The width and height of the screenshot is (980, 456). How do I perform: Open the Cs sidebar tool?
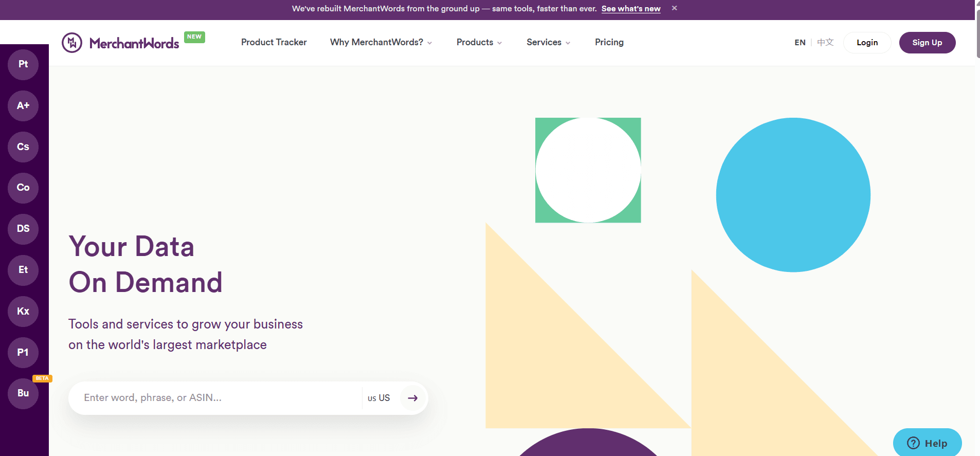(23, 147)
